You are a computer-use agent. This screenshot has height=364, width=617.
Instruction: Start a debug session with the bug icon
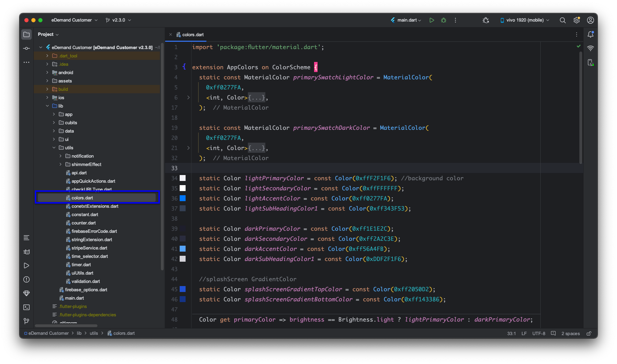click(443, 20)
